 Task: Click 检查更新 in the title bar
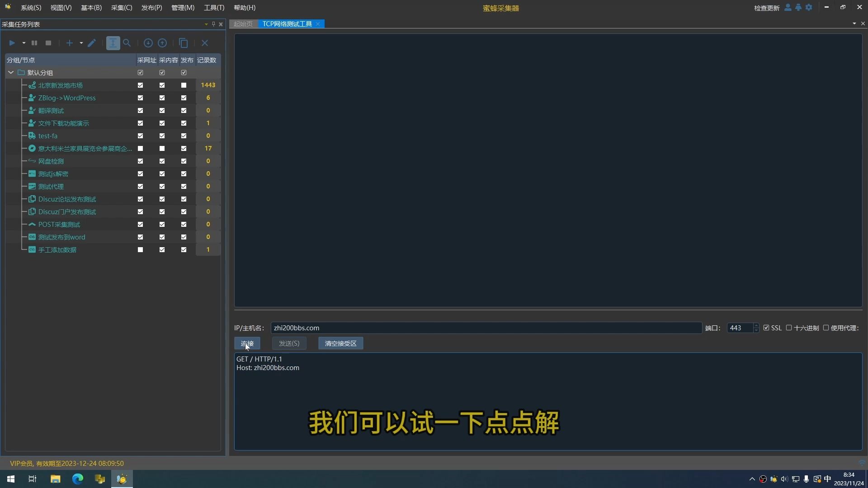tap(767, 8)
